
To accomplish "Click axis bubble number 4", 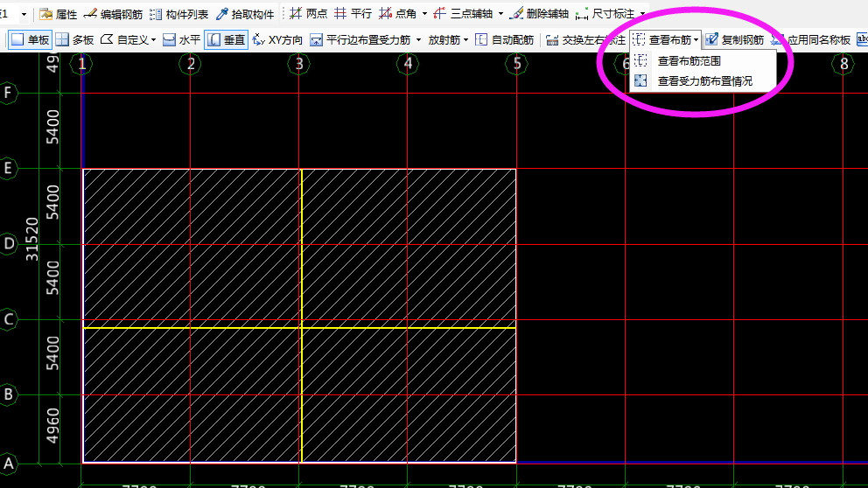I will 408,64.
